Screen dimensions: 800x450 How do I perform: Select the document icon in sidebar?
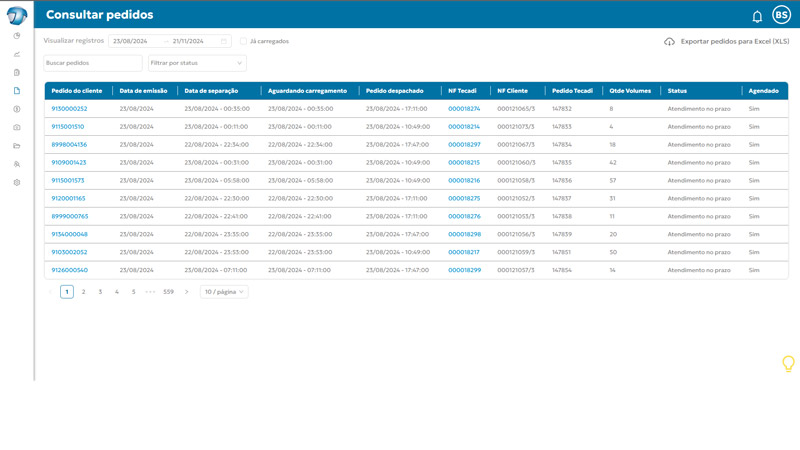tap(17, 91)
